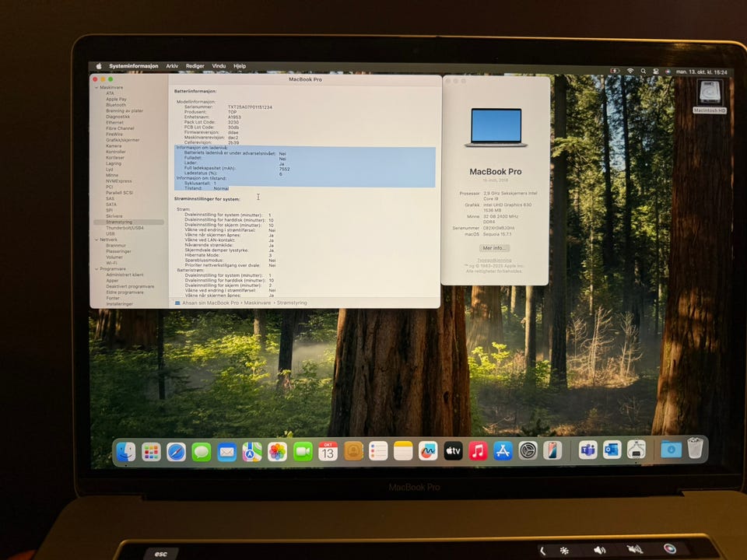Open Launchpad in the Dock
Image resolution: width=747 pixels, height=560 pixels.
point(151,451)
